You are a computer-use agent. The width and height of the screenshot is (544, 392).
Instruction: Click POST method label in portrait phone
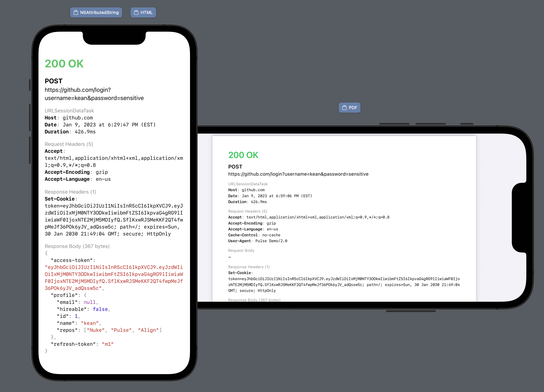(53, 81)
